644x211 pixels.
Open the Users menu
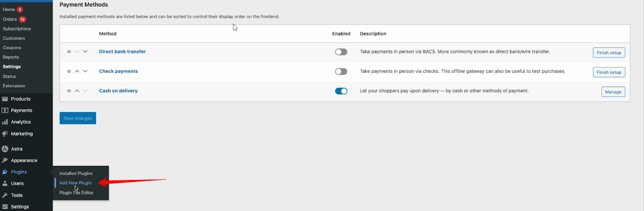(17, 183)
